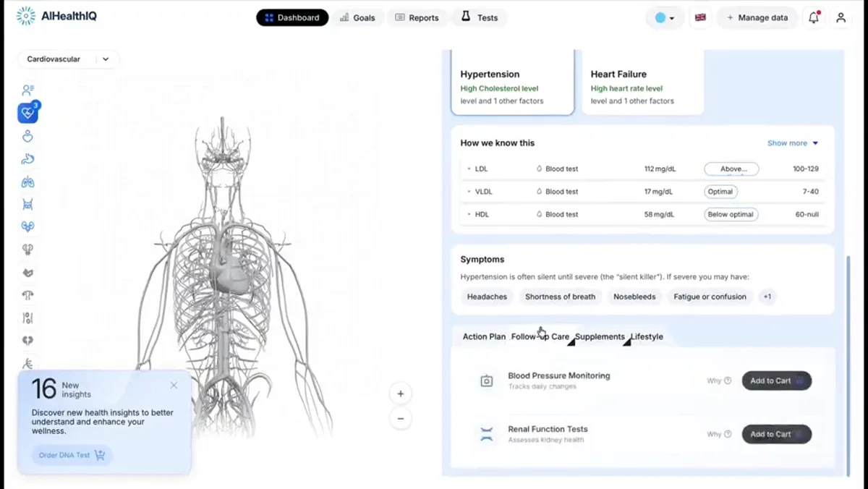Expand Show more in How we know this
The height and width of the screenshot is (489, 868).
[x=793, y=143]
